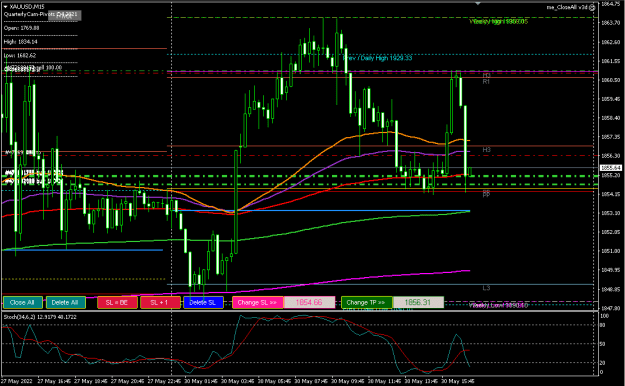Click the 1864.75 price scale value
625x386 pixels.
(x=611, y=4)
